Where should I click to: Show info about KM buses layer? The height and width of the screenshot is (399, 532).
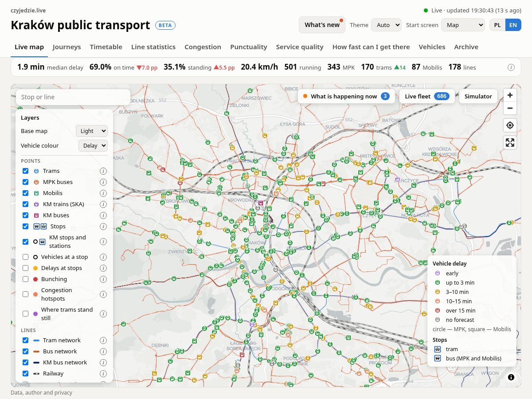tap(103, 215)
